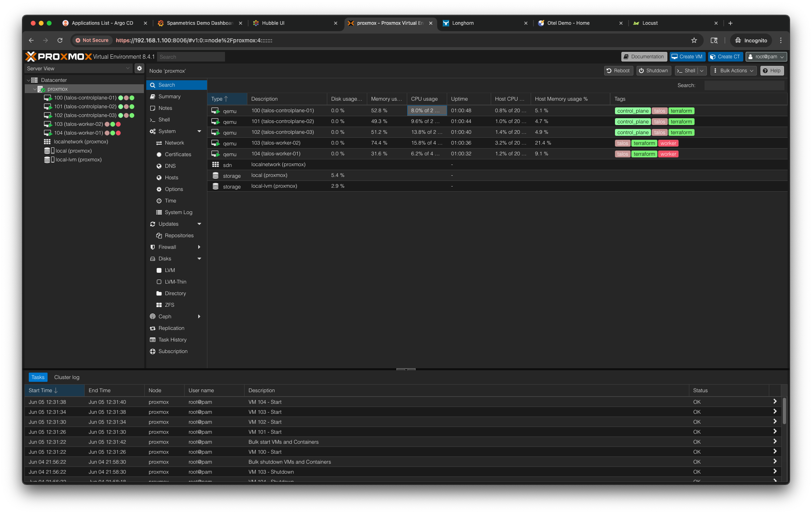Open the Documentation button
The width and height of the screenshot is (812, 514).
(x=644, y=57)
